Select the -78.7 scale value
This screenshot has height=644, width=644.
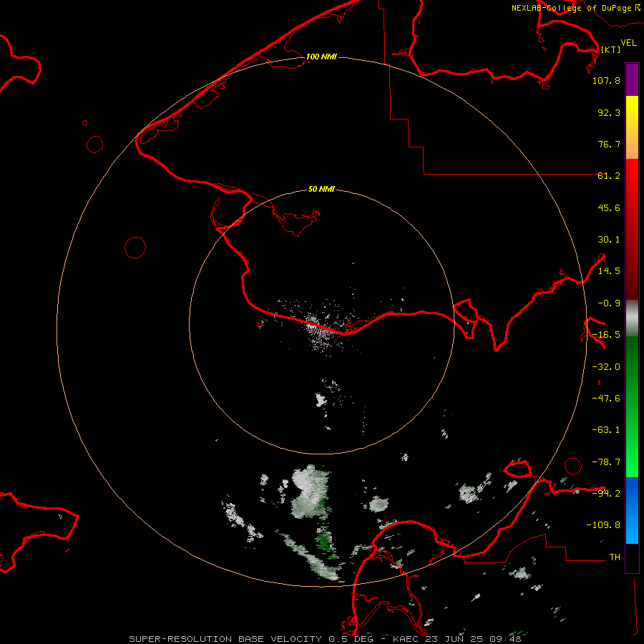click(606, 462)
